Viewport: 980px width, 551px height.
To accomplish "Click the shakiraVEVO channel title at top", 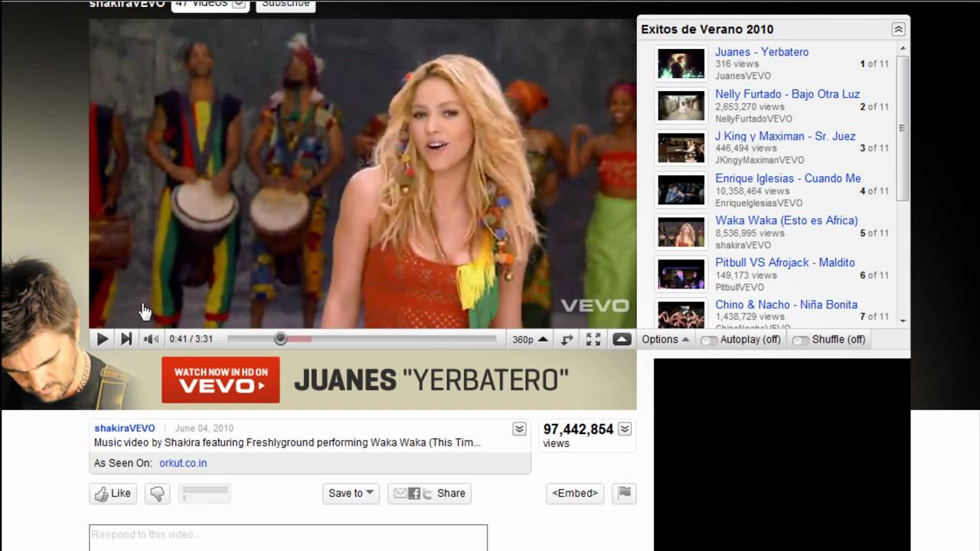I will [127, 4].
